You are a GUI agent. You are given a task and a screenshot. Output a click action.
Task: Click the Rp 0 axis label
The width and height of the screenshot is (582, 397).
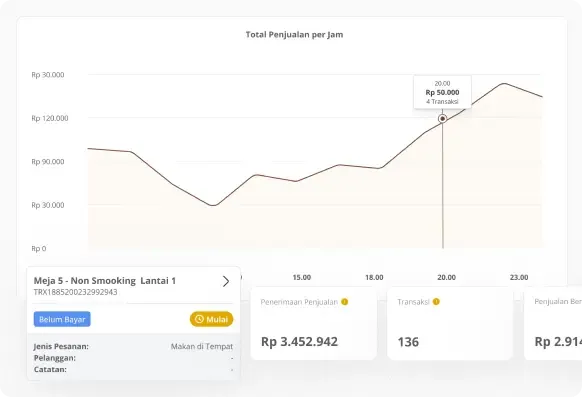coord(39,249)
